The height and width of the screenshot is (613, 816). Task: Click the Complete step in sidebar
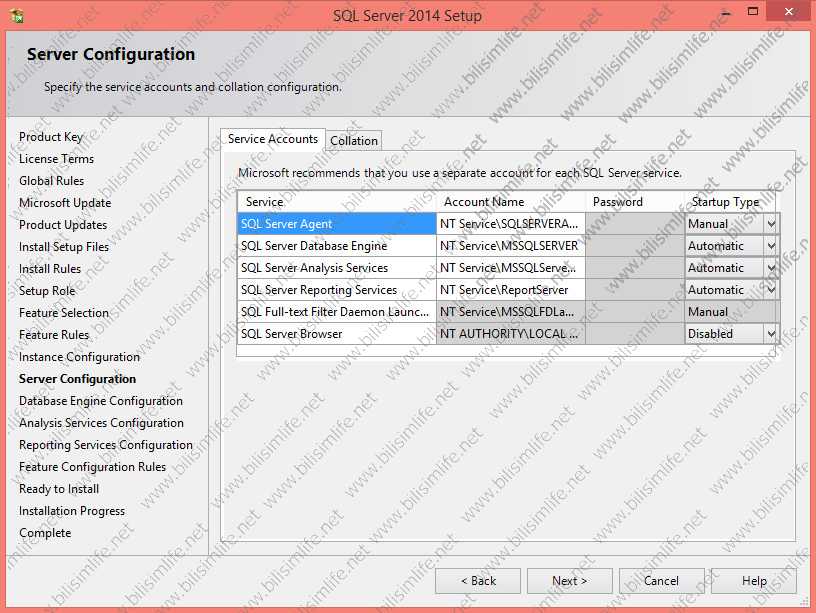point(45,533)
